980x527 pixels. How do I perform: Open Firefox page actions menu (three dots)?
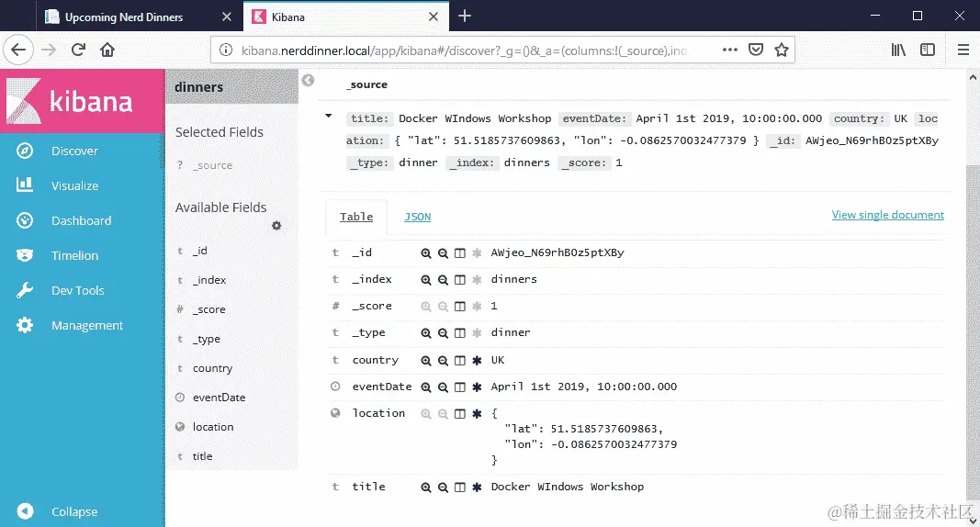729,50
